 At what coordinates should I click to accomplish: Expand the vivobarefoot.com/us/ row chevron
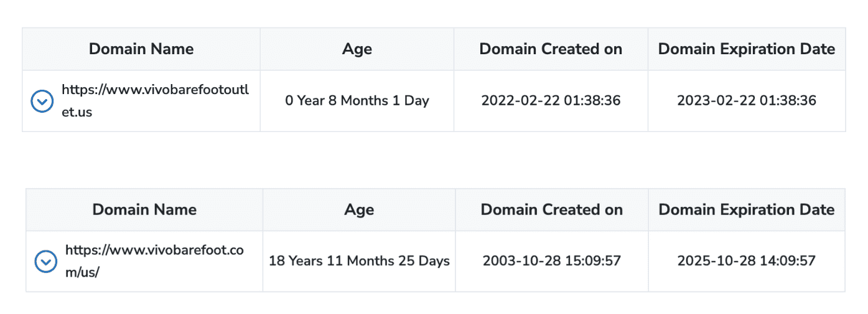tap(45, 262)
